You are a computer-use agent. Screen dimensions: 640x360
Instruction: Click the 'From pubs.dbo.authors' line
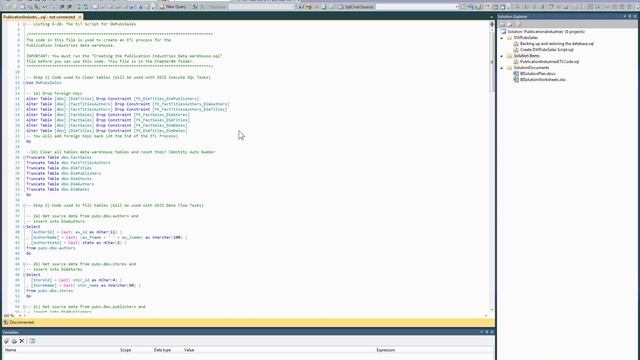click(51, 248)
